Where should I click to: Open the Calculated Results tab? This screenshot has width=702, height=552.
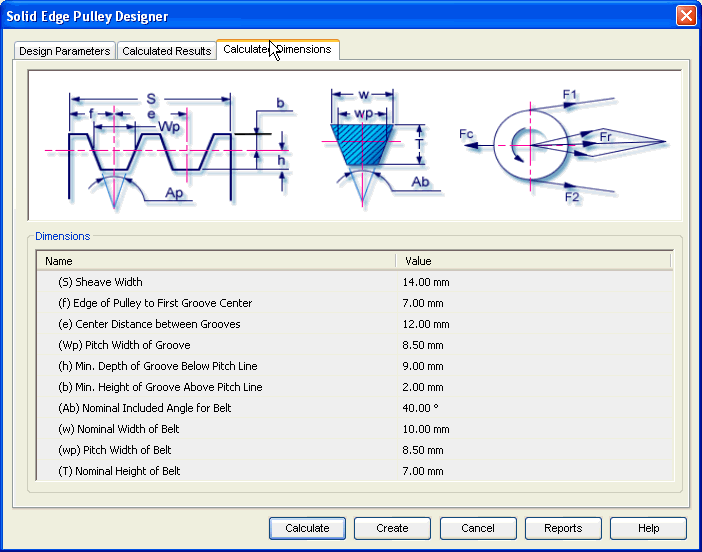coord(166,51)
